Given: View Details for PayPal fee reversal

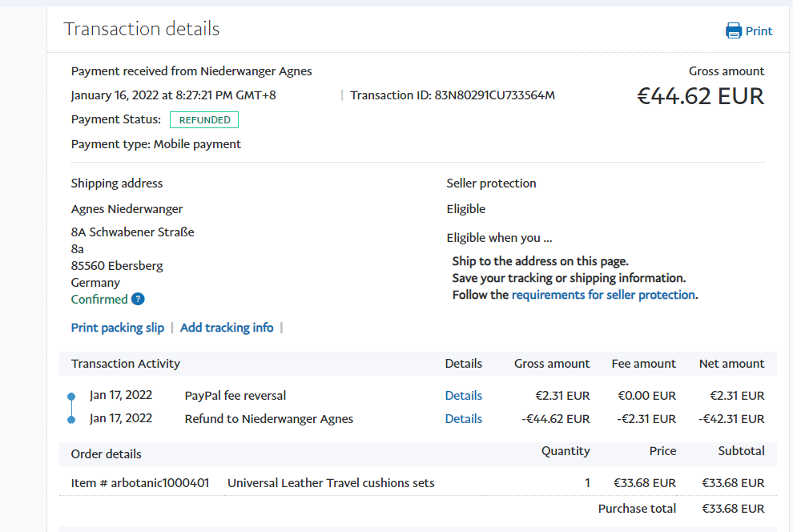Looking at the screenshot, I should tap(463, 396).
